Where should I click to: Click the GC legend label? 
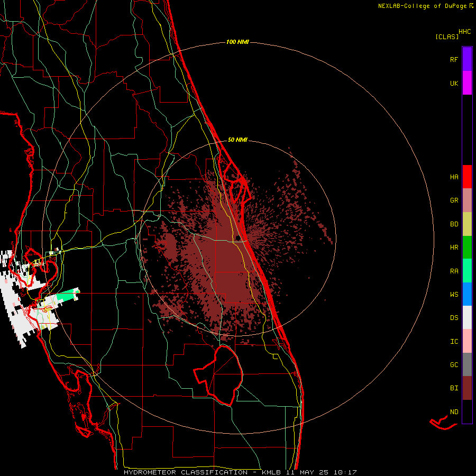click(454, 365)
